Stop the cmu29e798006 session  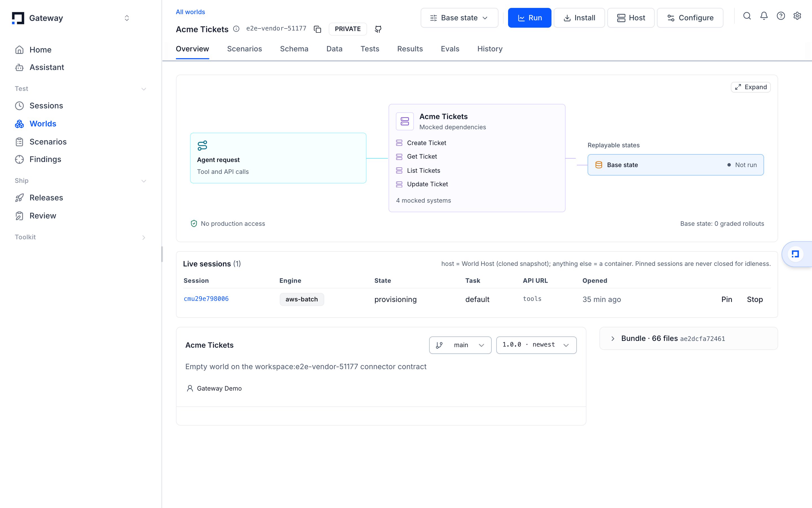click(x=754, y=299)
